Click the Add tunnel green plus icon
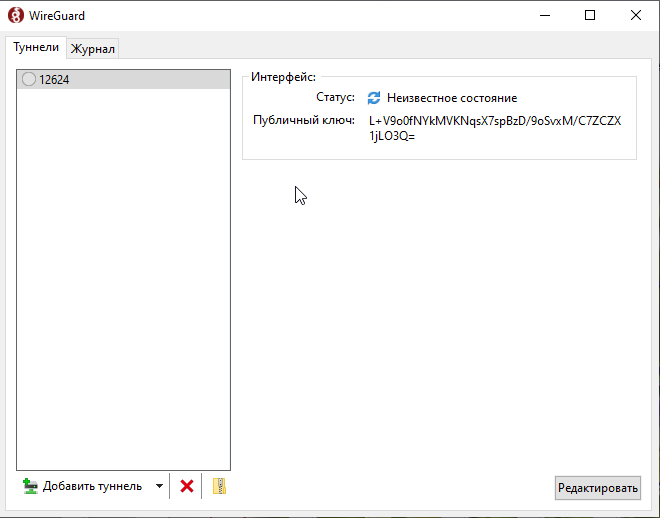The height and width of the screenshot is (518, 660). coord(30,486)
